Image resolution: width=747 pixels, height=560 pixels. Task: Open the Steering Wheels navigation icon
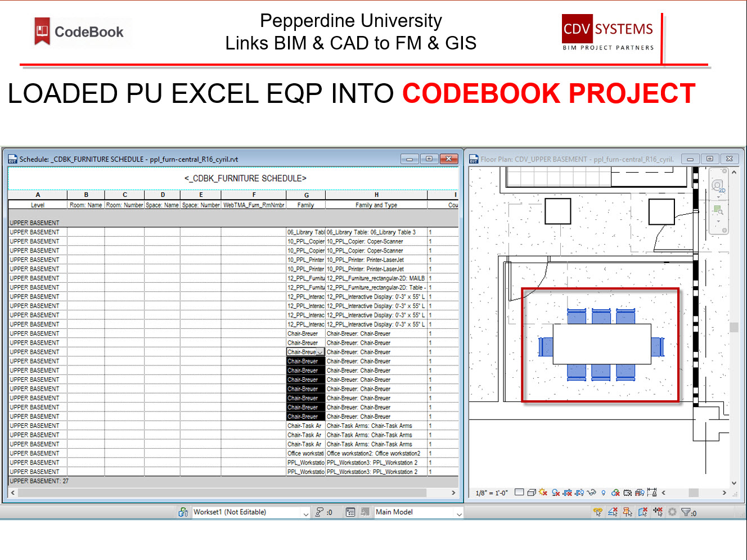pos(718,186)
